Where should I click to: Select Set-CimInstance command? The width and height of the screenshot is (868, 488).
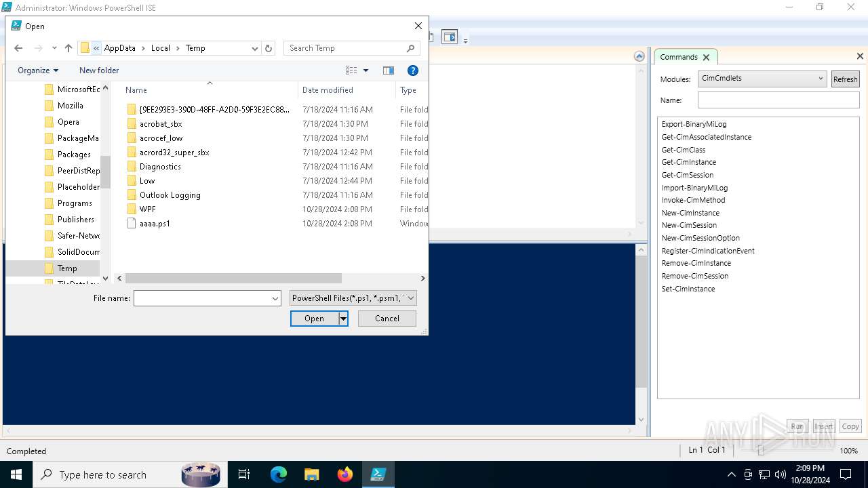[x=688, y=289]
